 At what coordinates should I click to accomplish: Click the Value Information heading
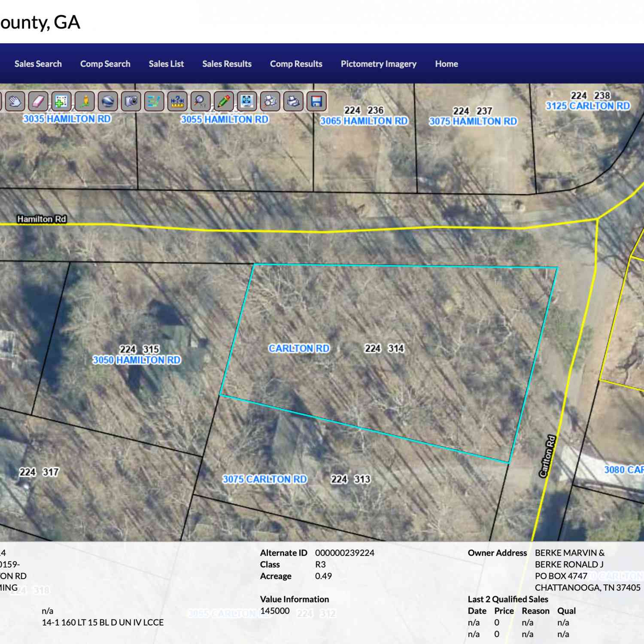tap(295, 599)
